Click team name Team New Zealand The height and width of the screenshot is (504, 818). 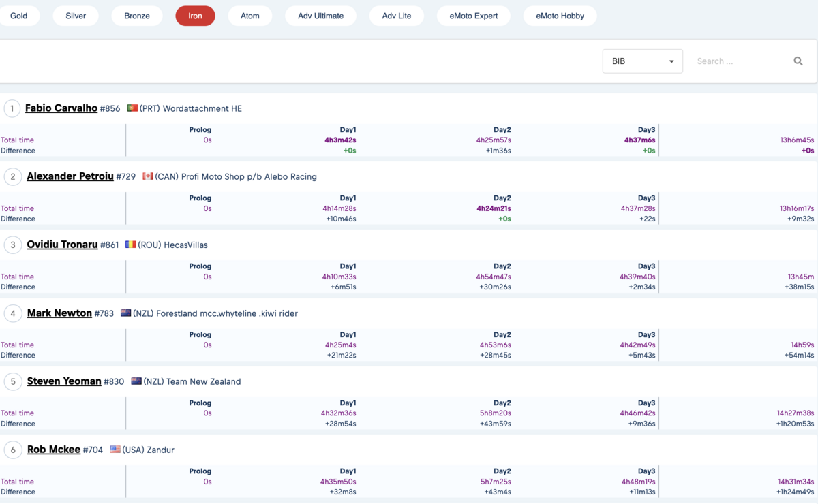click(203, 382)
